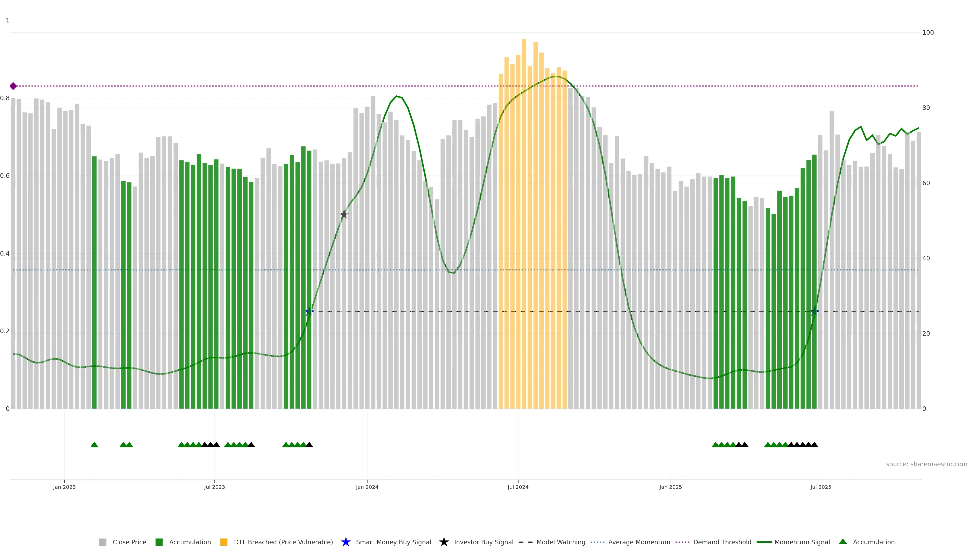
Task: Click the Jul 2024 x-axis label
Action: [x=518, y=487]
